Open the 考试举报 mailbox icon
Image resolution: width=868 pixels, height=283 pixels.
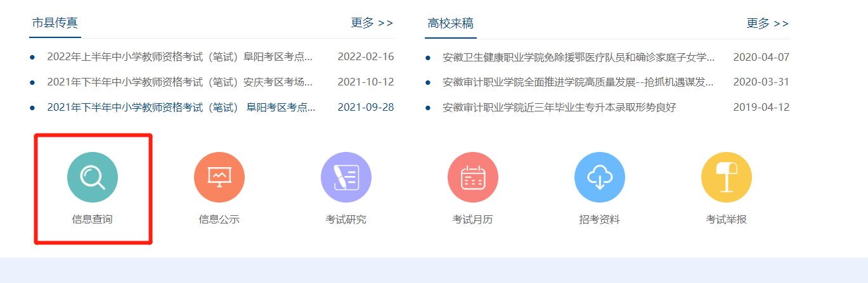[x=727, y=177]
